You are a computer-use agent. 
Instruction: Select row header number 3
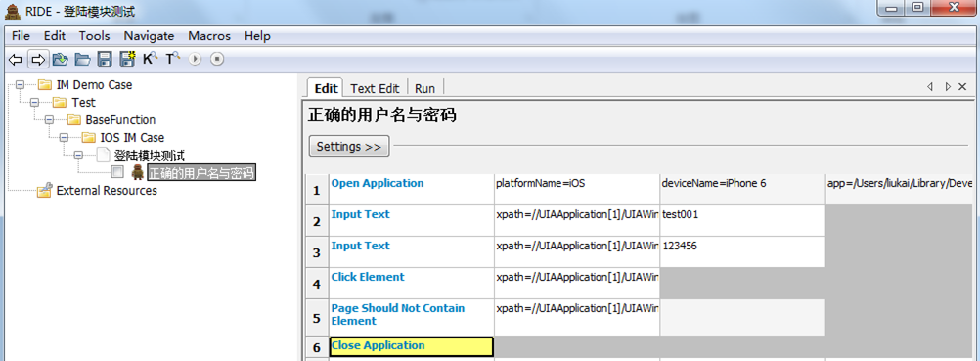(x=317, y=252)
